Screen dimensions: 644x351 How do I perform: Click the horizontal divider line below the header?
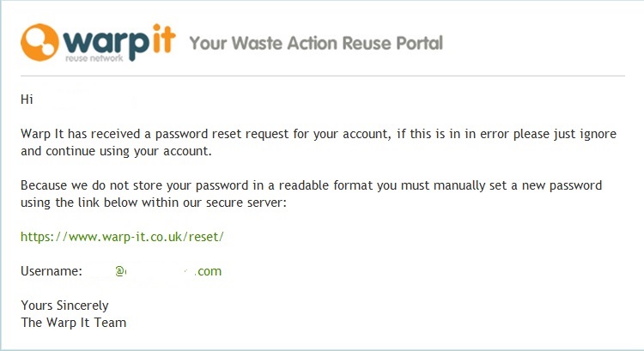click(x=323, y=76)
